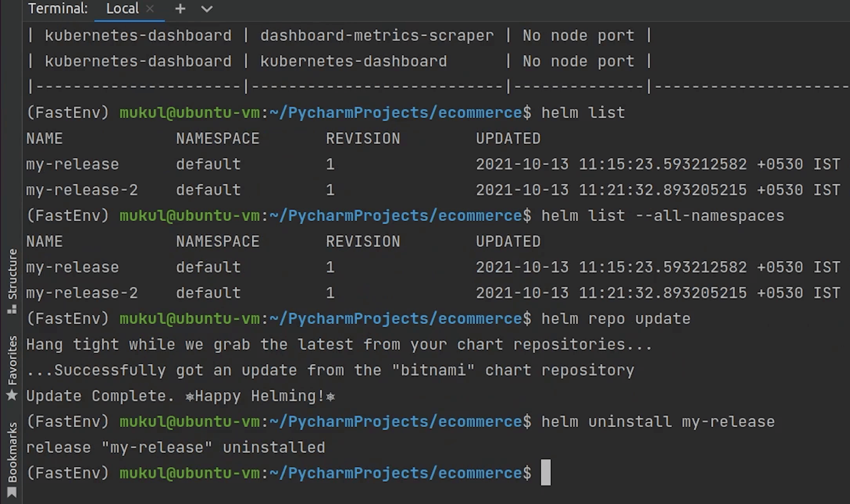Click the word "bitnami" in repo output

click(x=433, y=370)
